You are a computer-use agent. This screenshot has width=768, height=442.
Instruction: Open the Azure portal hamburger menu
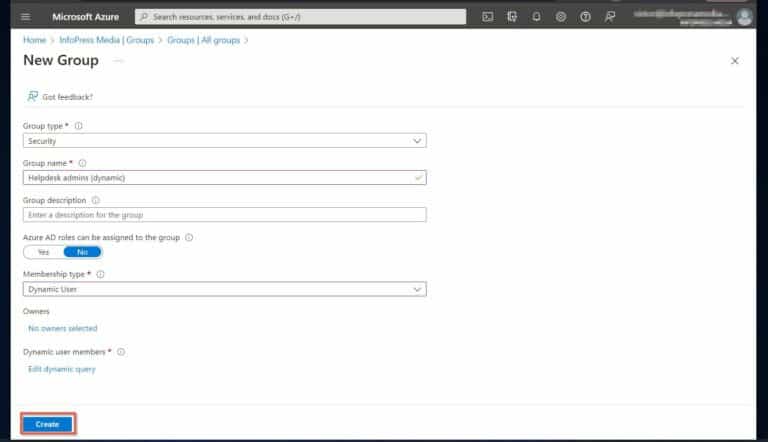coord(25,17)
